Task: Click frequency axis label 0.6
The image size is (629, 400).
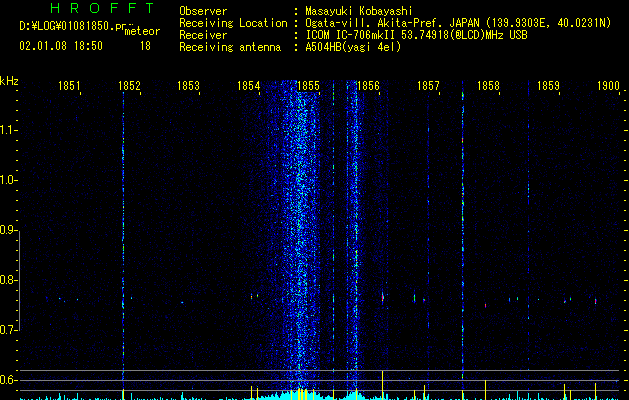Action: [x=8, y=380]
